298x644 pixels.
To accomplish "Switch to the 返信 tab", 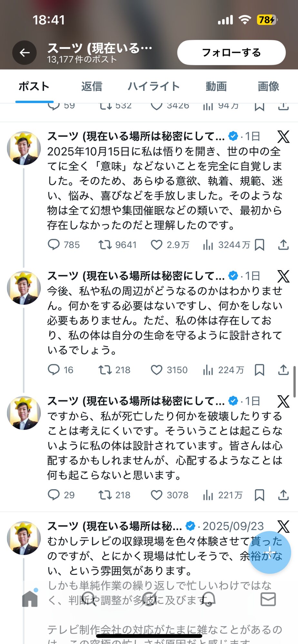I will (92, 86).
